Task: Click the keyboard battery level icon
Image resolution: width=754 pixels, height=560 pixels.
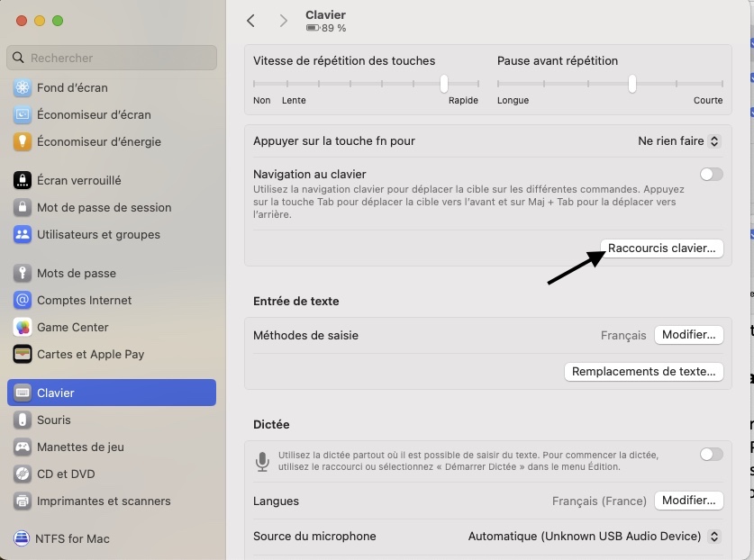Action: tap(313, 28)
